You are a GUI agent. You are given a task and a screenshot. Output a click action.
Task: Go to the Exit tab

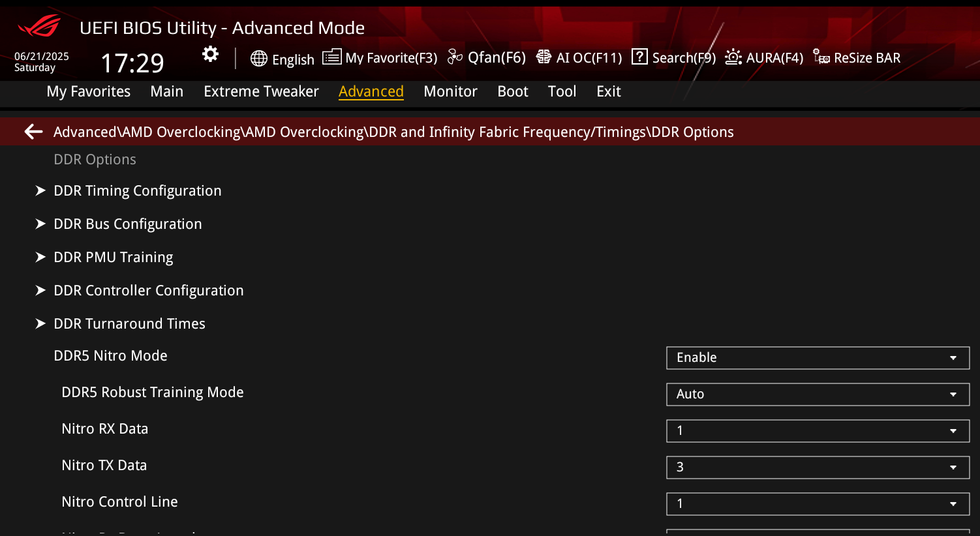click(609, 91)
